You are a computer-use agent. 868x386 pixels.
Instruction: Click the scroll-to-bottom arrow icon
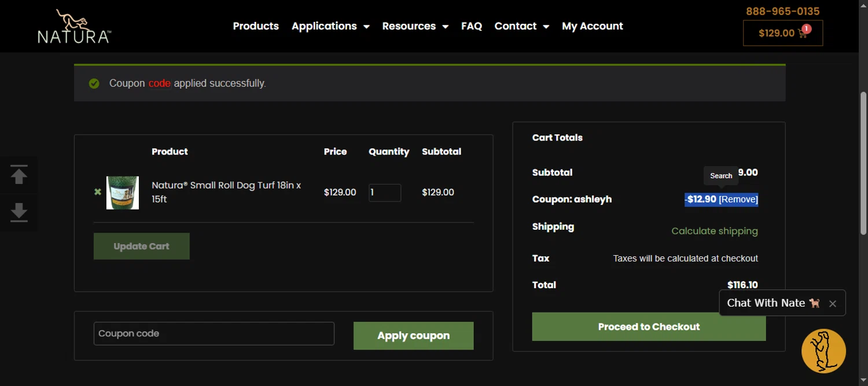[x=19, y=212]
